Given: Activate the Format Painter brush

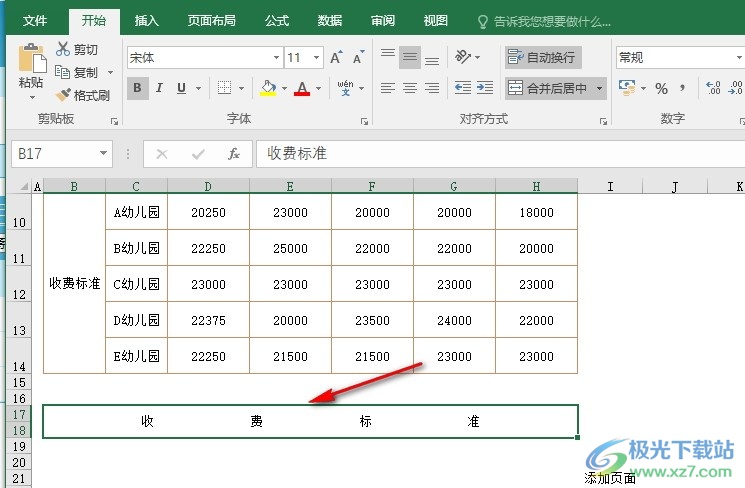Looking at the screenshot, I should click(x=63, y=95).
